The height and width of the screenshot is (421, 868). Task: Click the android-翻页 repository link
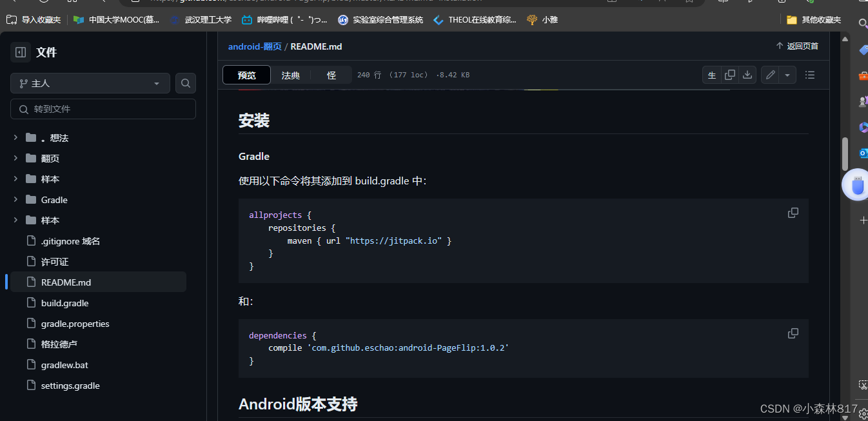point(254,46)
